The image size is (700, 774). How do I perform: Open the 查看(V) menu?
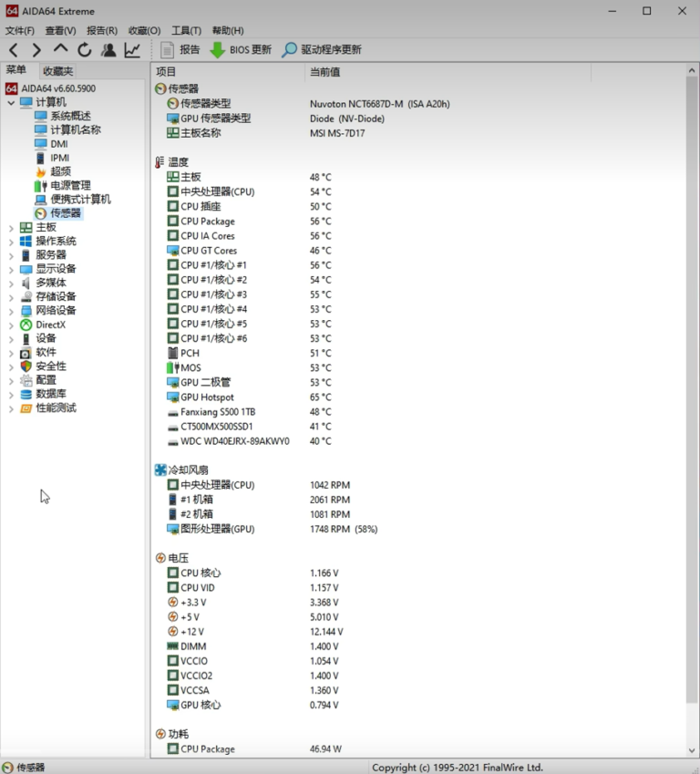(60, 31)
